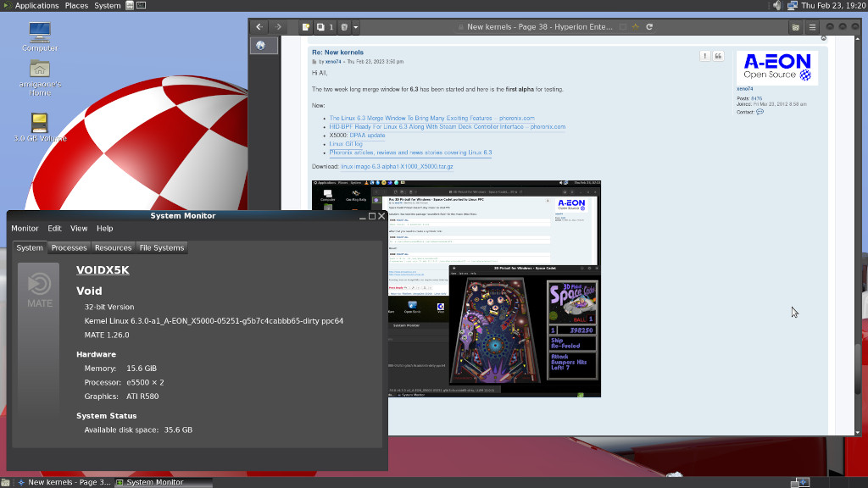Download linux-image-6.3-alpha1 tar.gz file
Image resolution: width=868 pixels, height=488 pixels.
pyautogui.click(x=397, y=167)
